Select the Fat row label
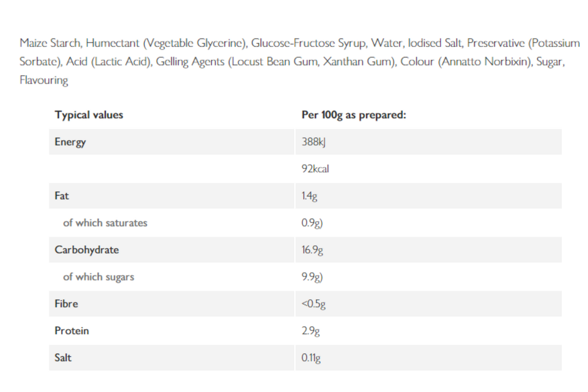The width and height of the screenshot is (588, 392). [x=62, y=196]
